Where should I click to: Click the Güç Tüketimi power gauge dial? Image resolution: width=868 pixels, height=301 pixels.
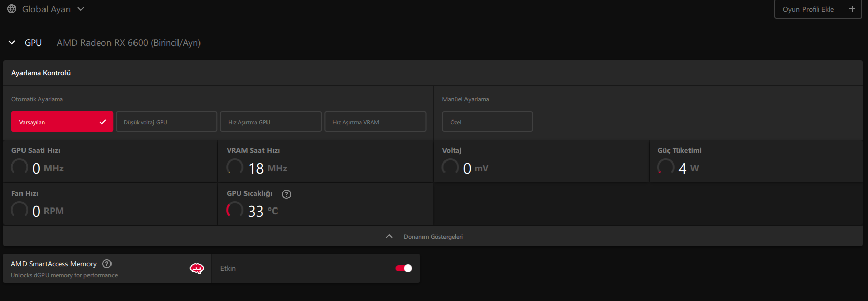coord(665,167)
